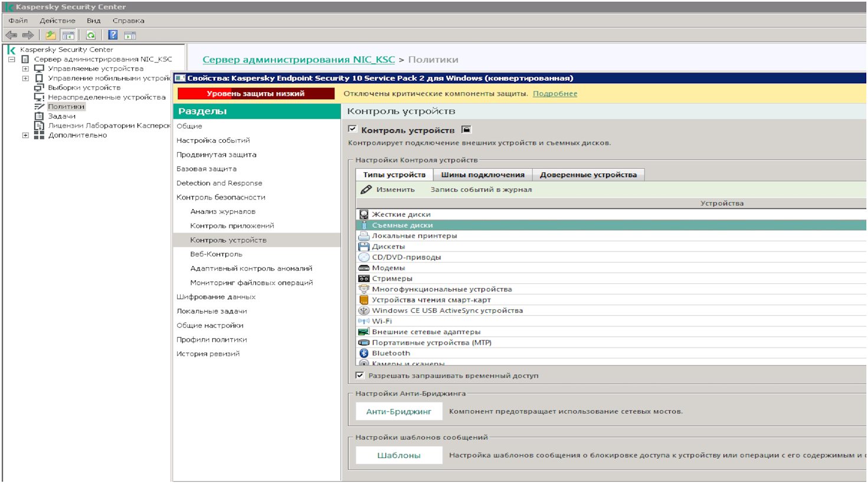Toggle the Контроль устройств checkbox
The height and width of the screenshot is (484, 868).
click(x=352, y=129)
